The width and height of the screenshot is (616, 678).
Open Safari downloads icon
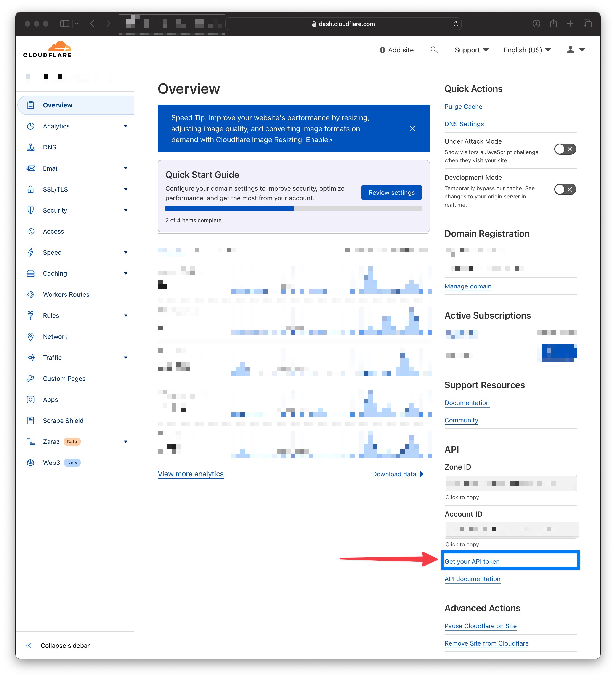(536, 24)
